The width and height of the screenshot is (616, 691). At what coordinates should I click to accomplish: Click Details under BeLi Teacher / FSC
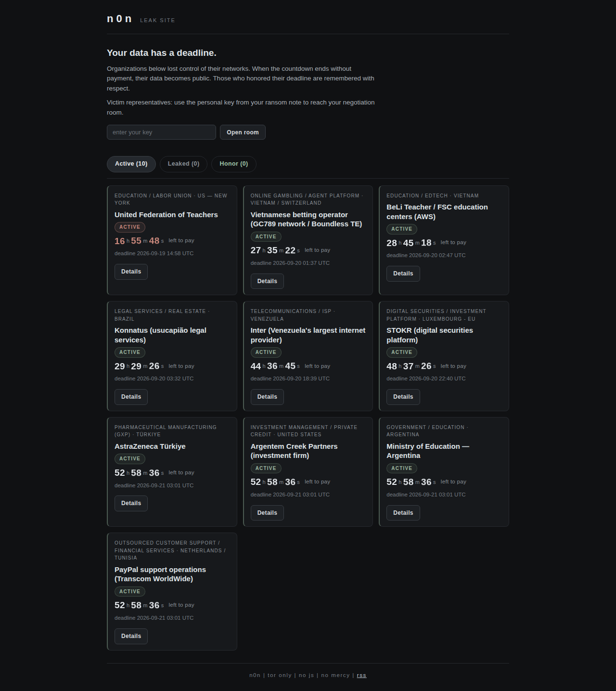tap(403, 274)
